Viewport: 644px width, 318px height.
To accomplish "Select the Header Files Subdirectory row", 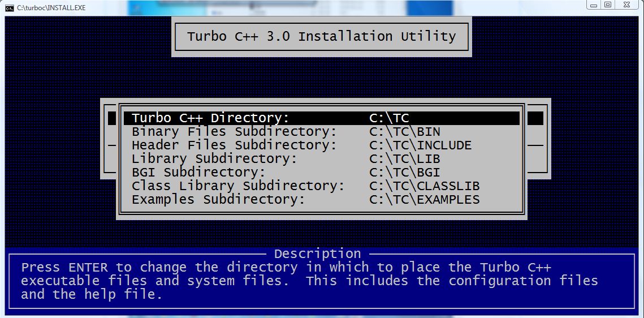I will click(x=322, y=145).
